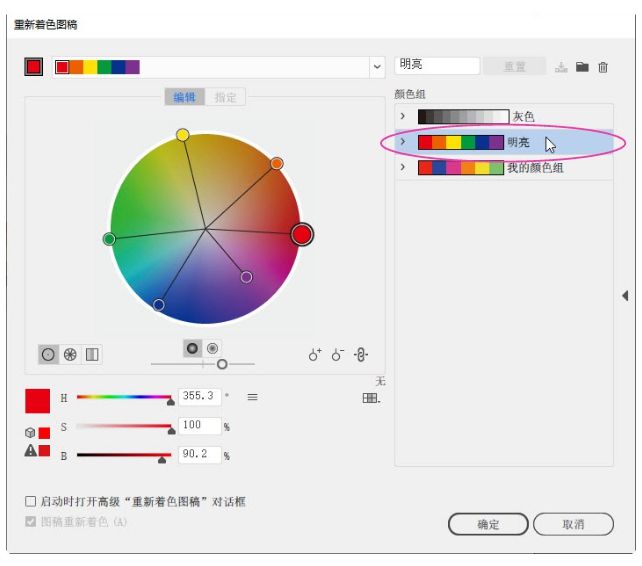
Task: Select the smooth color wheel display icon
Action: 48,354
